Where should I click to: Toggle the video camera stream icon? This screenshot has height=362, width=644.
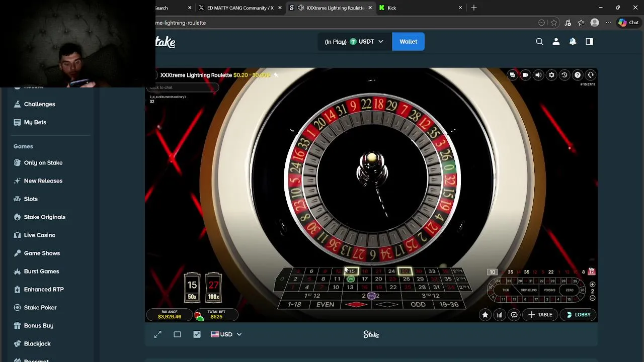tap(525, 75)
